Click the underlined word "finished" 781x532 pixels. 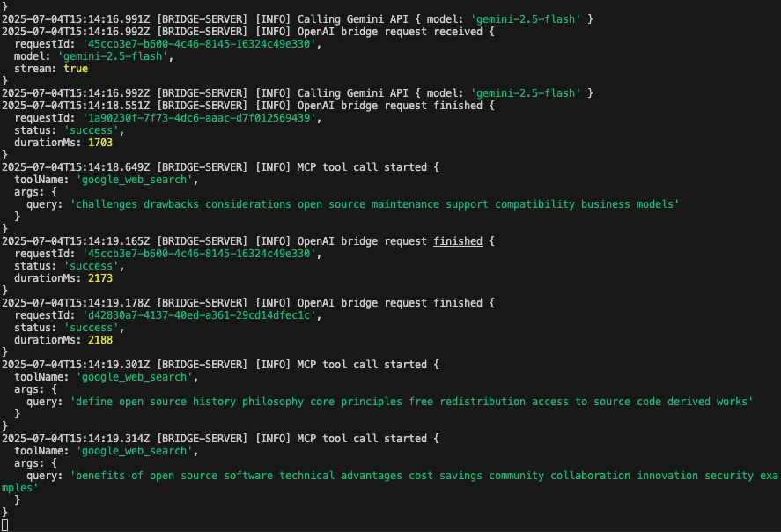point(458,240)
